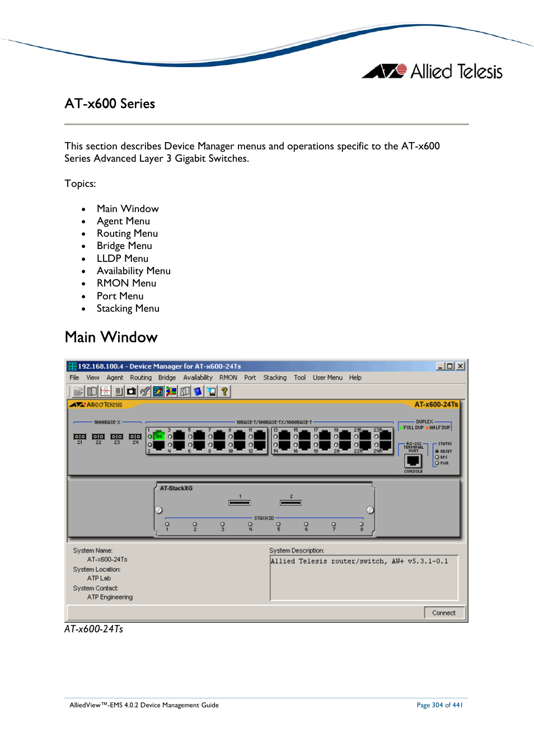The width and height of the screenshot is (534, 756).
Task: Click the HALF DUP duplex legend LED
Action: point(427,428)
